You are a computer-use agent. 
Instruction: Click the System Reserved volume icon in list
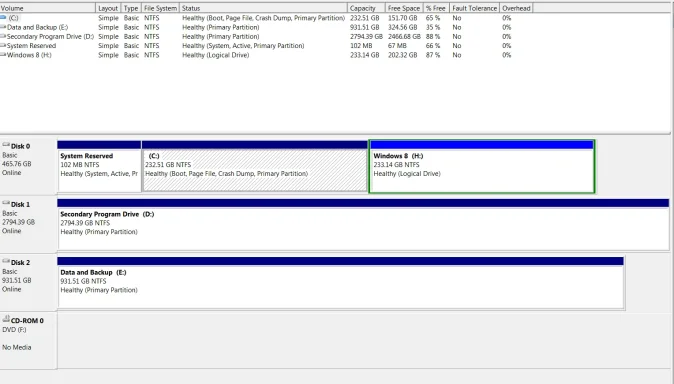point(3,46)
